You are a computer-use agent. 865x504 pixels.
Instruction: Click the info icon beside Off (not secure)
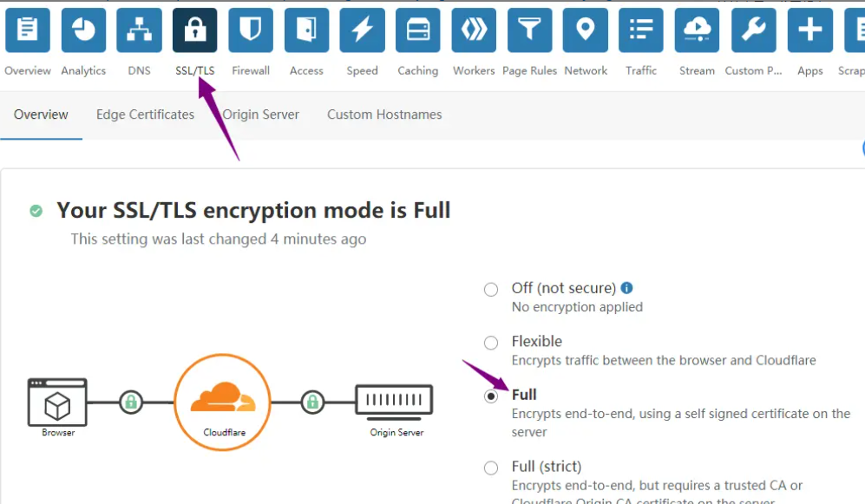(x=626, y=288)
